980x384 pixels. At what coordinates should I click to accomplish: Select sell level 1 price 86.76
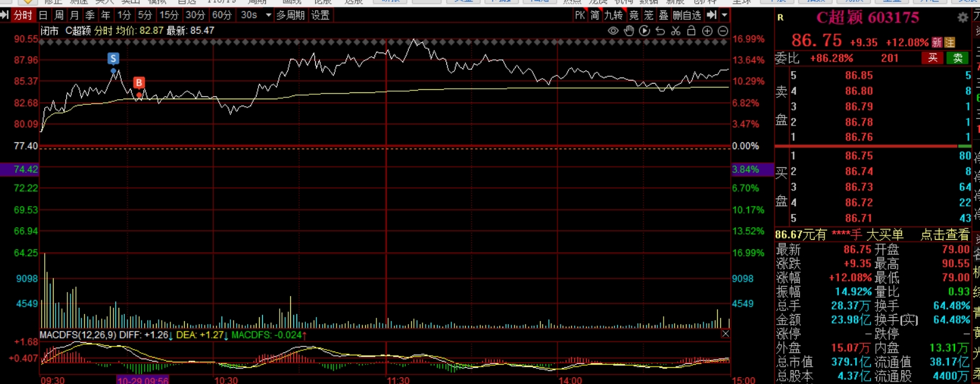[x=859, y=137]
